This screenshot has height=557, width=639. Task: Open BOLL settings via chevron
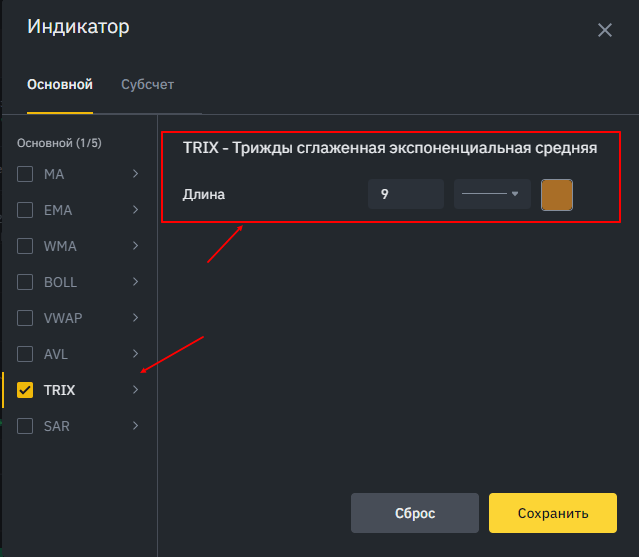[135, 283]
